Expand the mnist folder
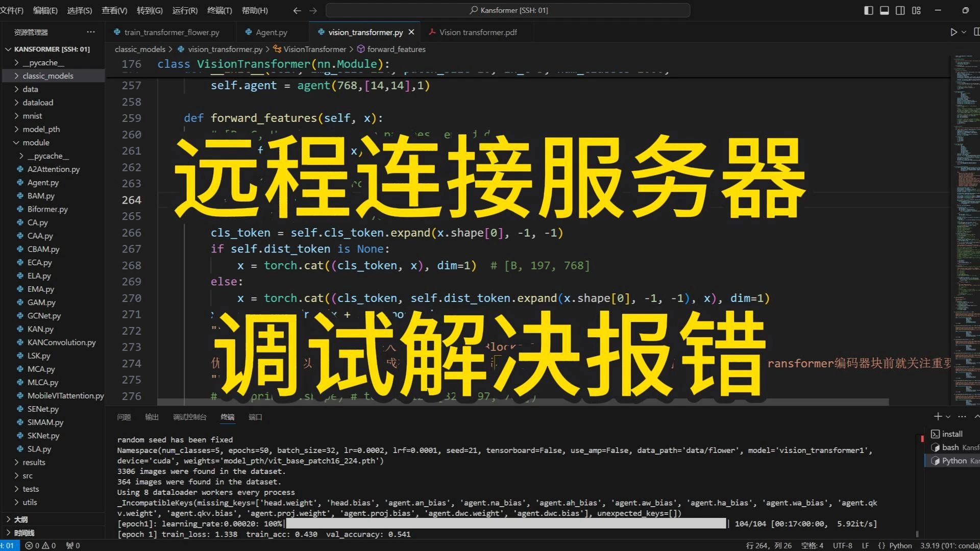 click(x=53, y=116)
